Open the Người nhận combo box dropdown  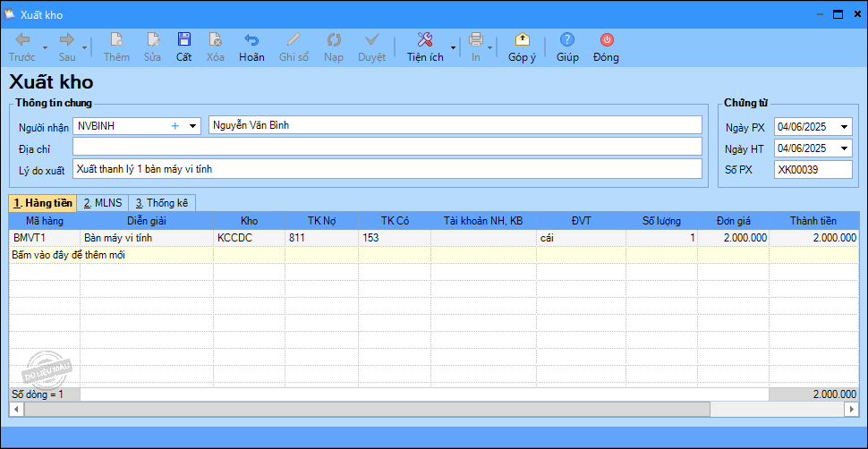click(x=192, y=126)
